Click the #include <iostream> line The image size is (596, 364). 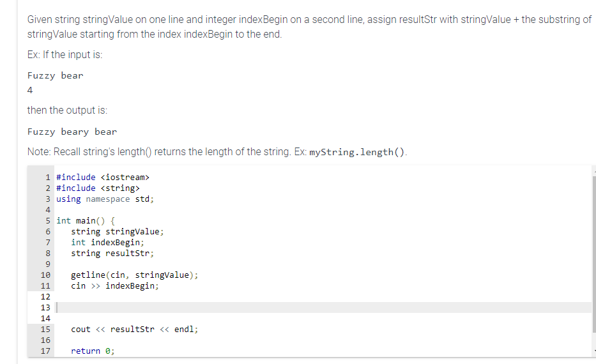coord(103,178)
